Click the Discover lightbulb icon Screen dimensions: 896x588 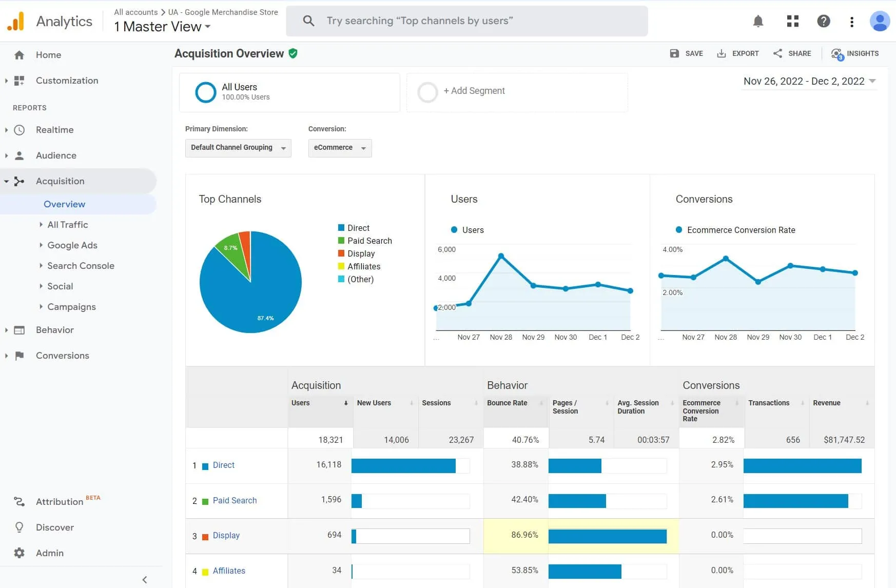19,527
